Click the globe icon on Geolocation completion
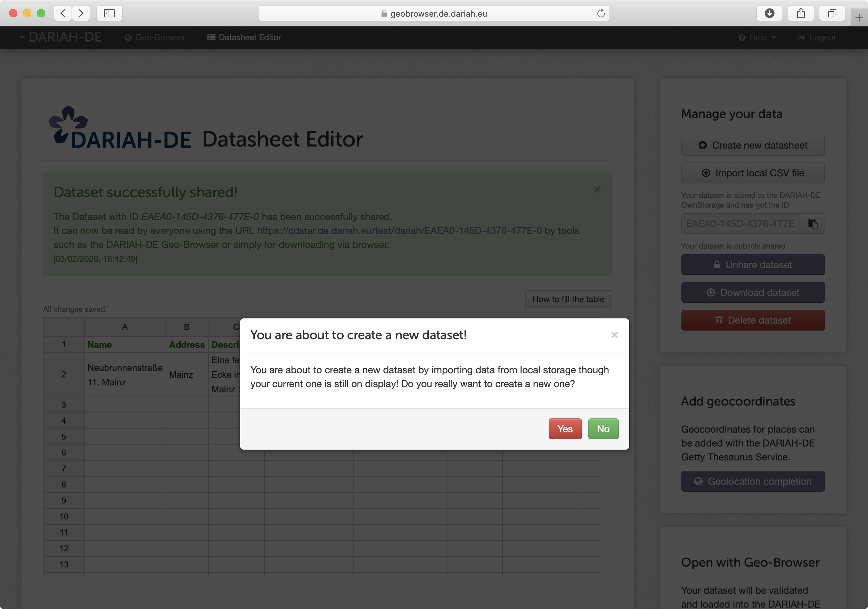Screen dimensions: 868x609 click(x=698, y=481)
